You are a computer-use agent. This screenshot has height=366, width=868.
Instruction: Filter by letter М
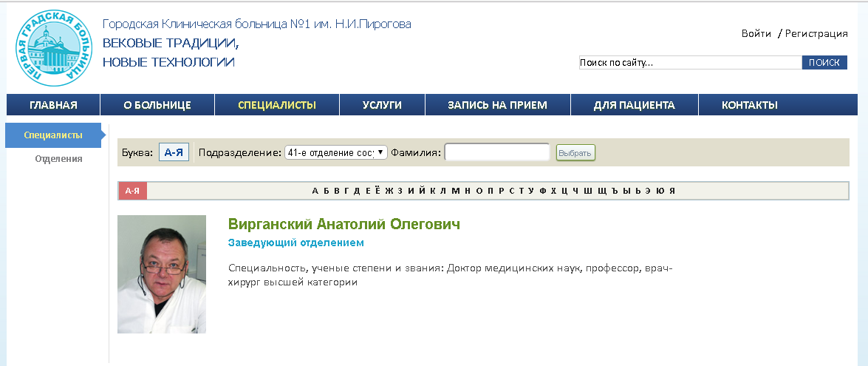(x=456, y=191)
